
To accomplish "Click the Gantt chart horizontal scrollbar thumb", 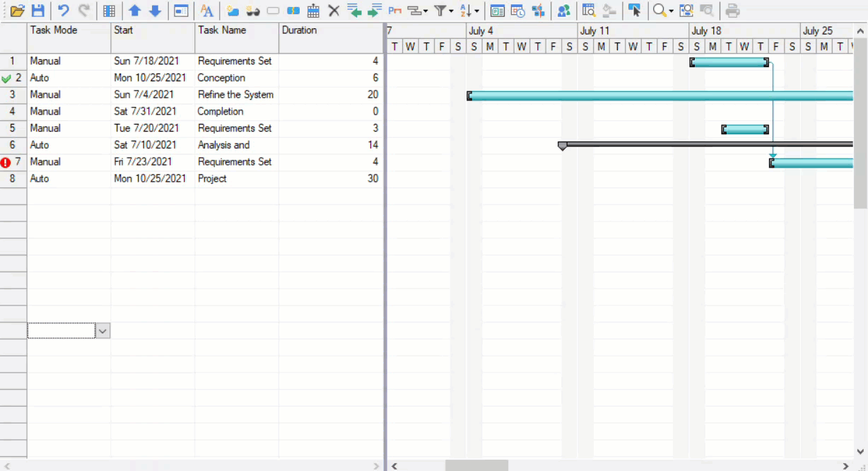I will (476, 465).
